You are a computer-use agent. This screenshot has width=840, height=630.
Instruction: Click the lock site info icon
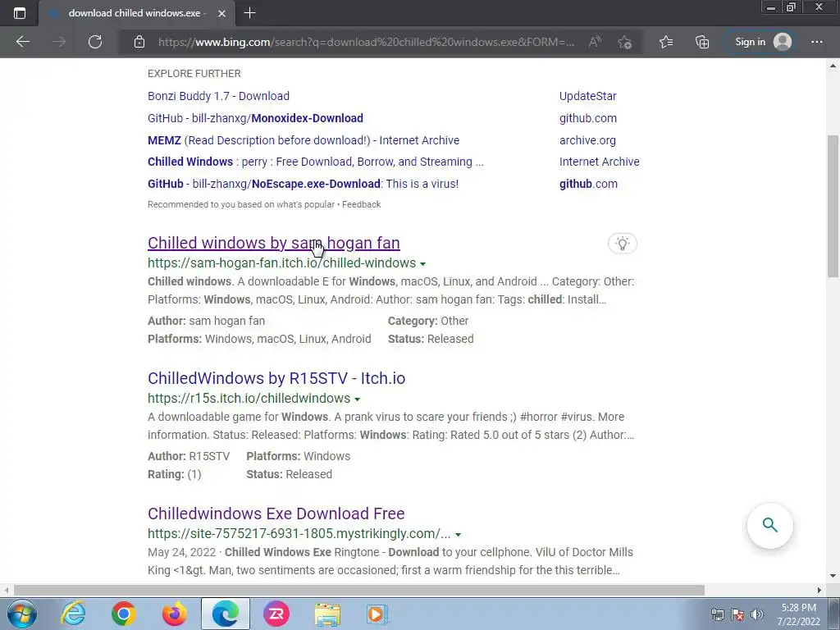click(139, 42)
